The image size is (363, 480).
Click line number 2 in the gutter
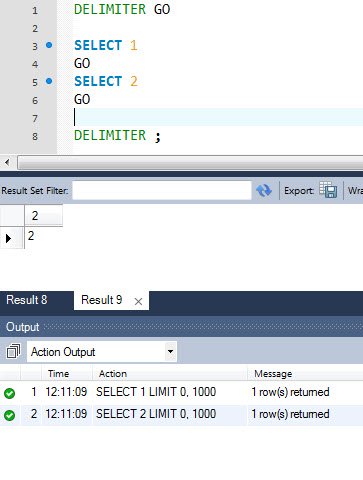click(35, 28)
